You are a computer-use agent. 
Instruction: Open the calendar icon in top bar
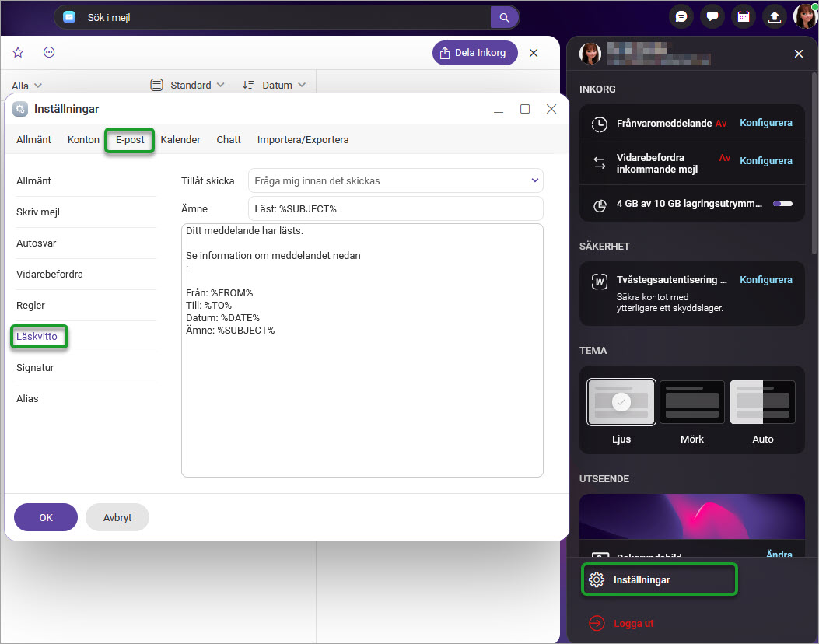(743, 16)
